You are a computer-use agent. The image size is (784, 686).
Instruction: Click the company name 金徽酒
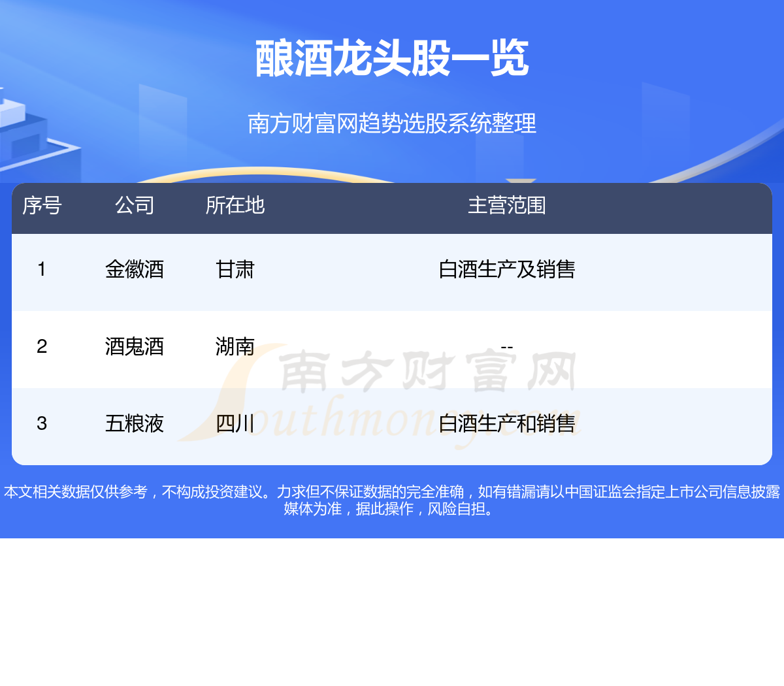pyautogui.click(x=135, y=269)
